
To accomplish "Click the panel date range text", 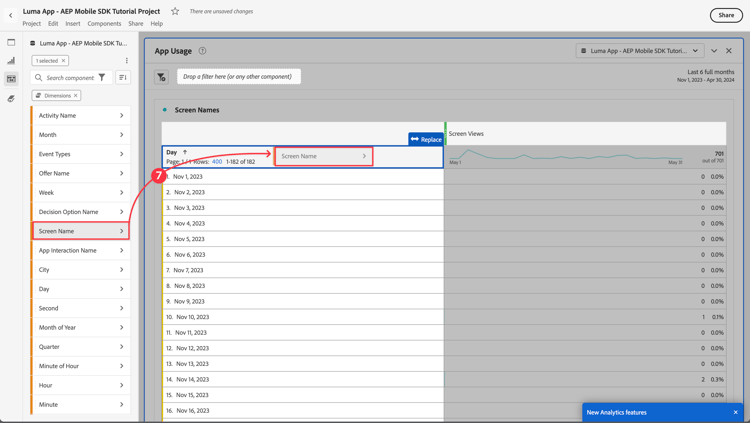I will [x=705, y=76].
